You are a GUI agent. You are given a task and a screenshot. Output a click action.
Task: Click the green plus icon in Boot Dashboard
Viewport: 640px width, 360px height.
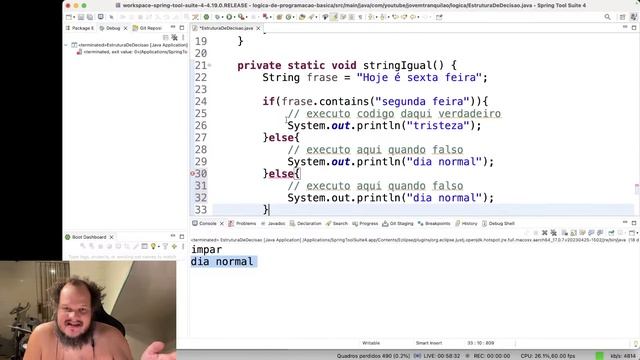(174, 247)
